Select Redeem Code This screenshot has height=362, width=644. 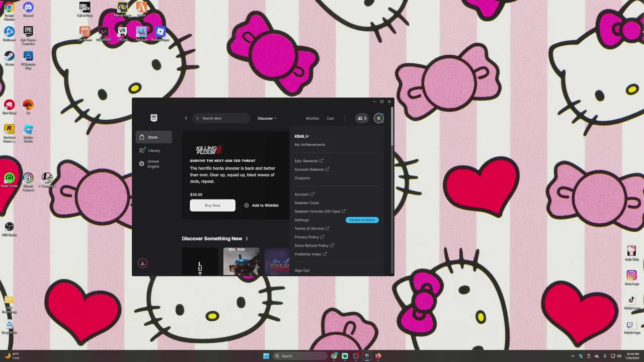click(307, 203)
